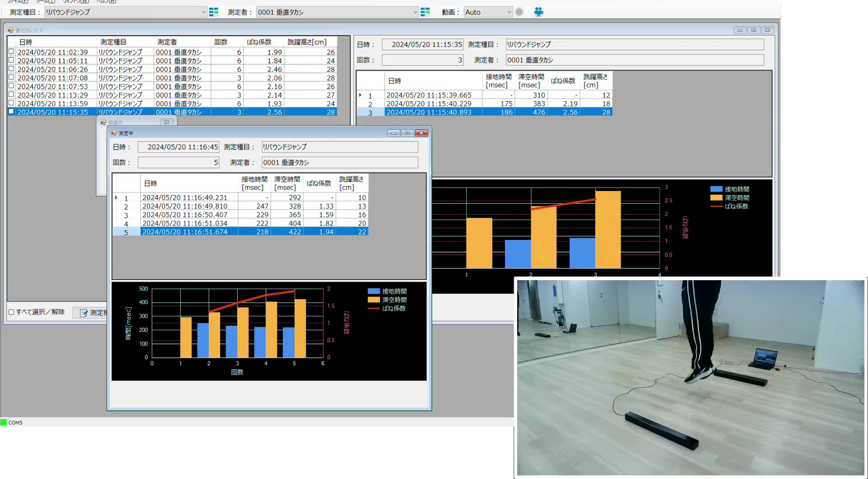Toggle the すべて選択／解除 checkbox
Screen dimensions: 868x479
(x=12, y=312)
